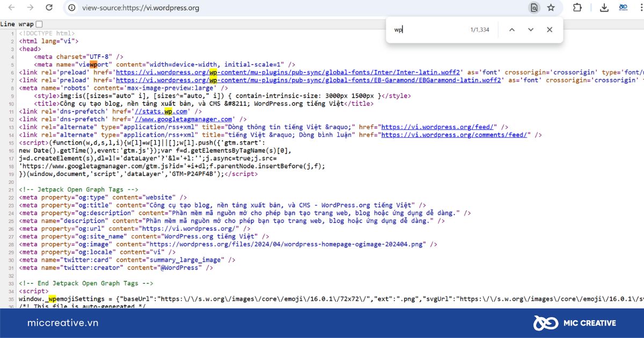Click the twitter:creator '@WordPress' line
Image resolution: width=644 pixels, height=338 pixels.
(x=116, y=267)
